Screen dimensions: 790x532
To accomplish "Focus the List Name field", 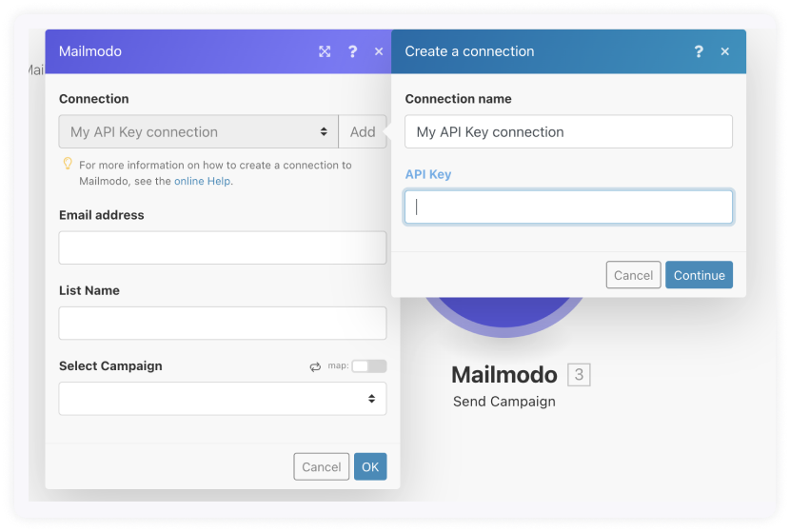I will point(223,323).
